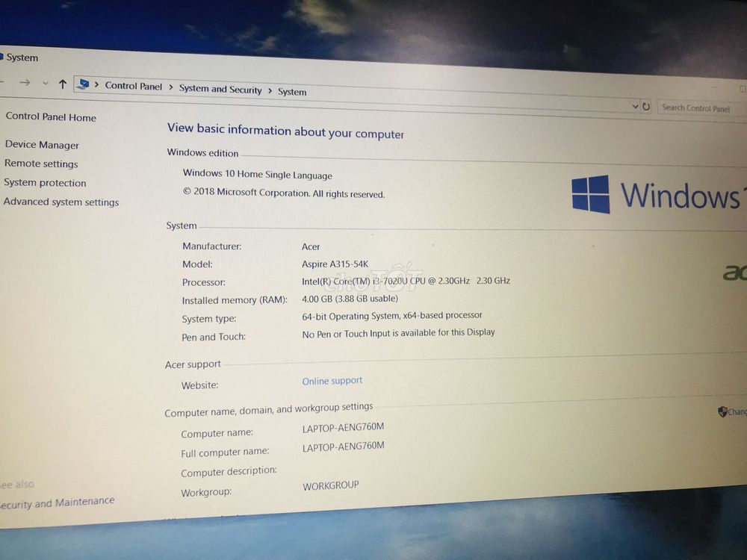The width and height of the screenshot is (747, 560).
Task: Open Advanced system settings
Action: [x=61, y=202]
